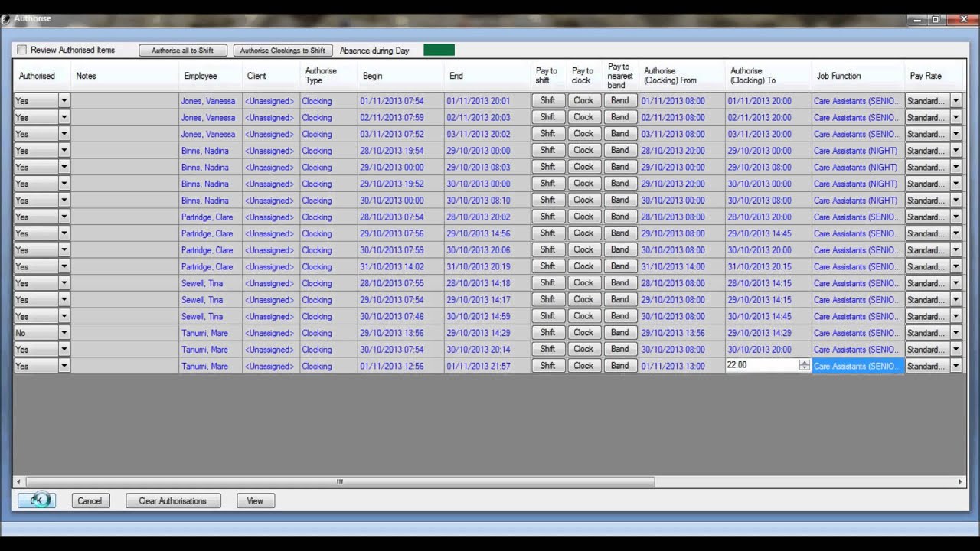
Task: Click the Begin column header
Action: point(401,76)
